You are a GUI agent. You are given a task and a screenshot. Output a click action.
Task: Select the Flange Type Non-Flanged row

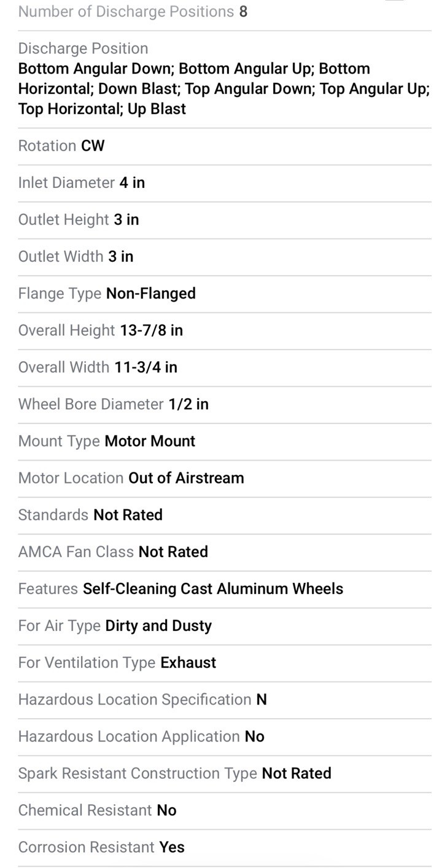point(225,294)
